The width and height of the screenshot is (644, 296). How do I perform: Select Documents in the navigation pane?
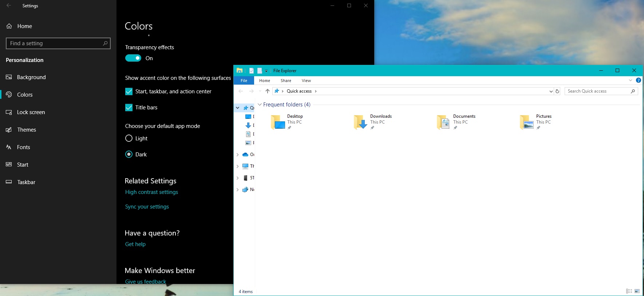coord(250,134)
